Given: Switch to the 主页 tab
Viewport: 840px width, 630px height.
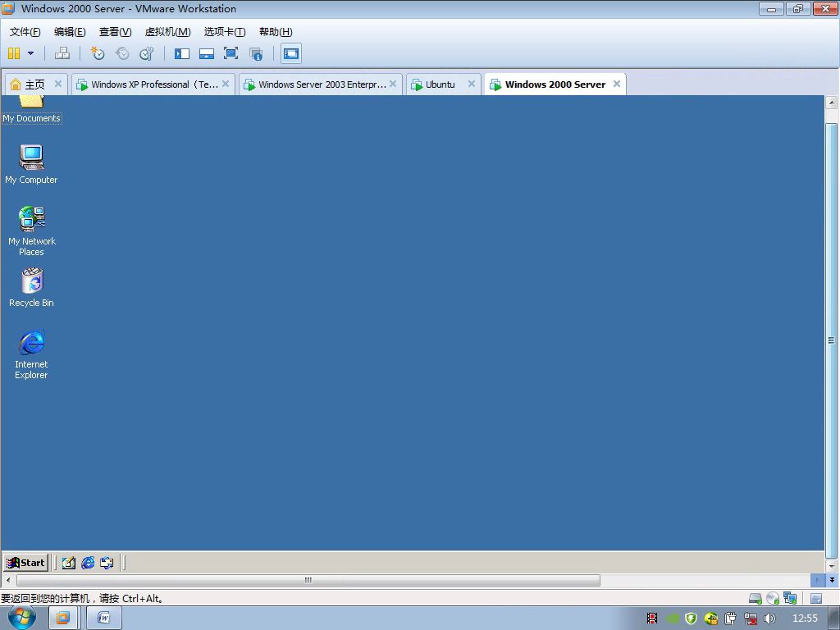Looking at the screenshot, I should pyautogui.click(x=35, y=84).
